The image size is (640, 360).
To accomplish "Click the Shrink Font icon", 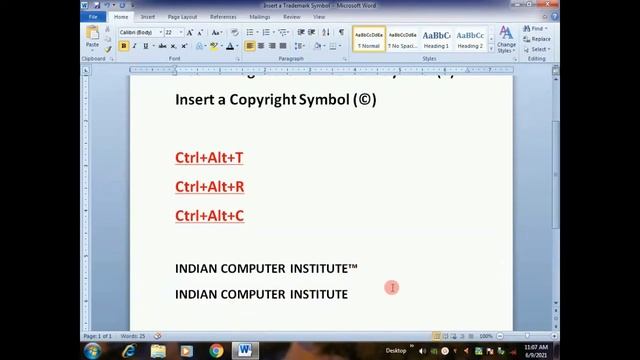I will pyautogui.click(x=200, y=33).
